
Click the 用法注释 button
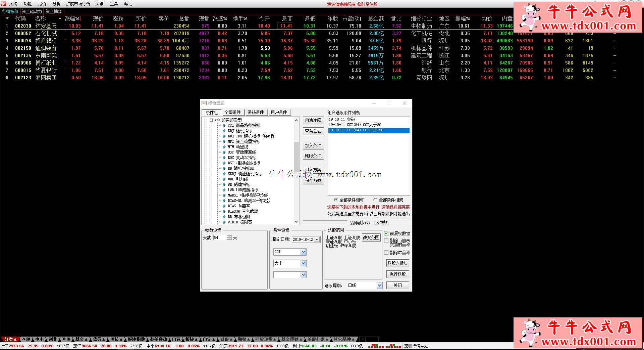coord(313,120)
